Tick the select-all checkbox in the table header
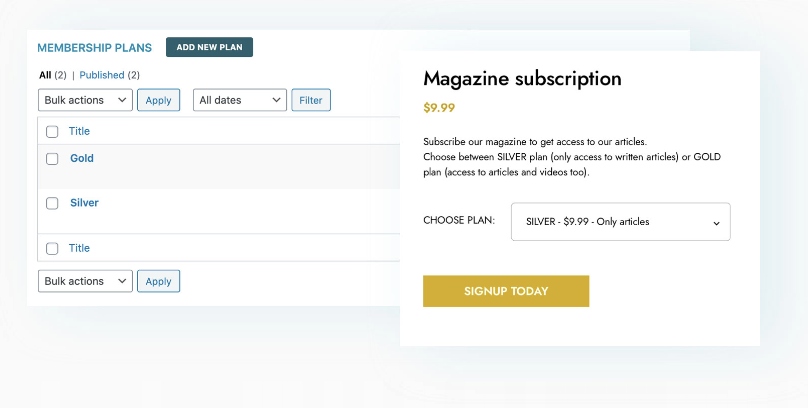The width and height of the screenshot is (808, 408). [x=52, y=132]
